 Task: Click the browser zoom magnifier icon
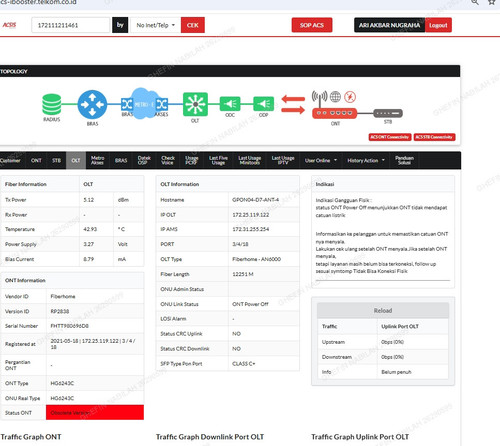tap(475, 2)
